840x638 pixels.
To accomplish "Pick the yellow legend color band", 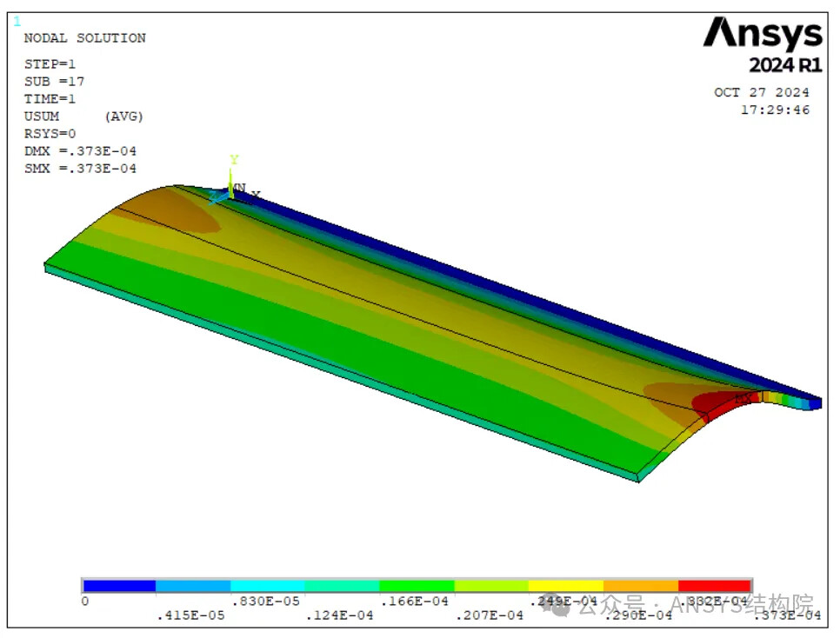I will tap(565, 586).
